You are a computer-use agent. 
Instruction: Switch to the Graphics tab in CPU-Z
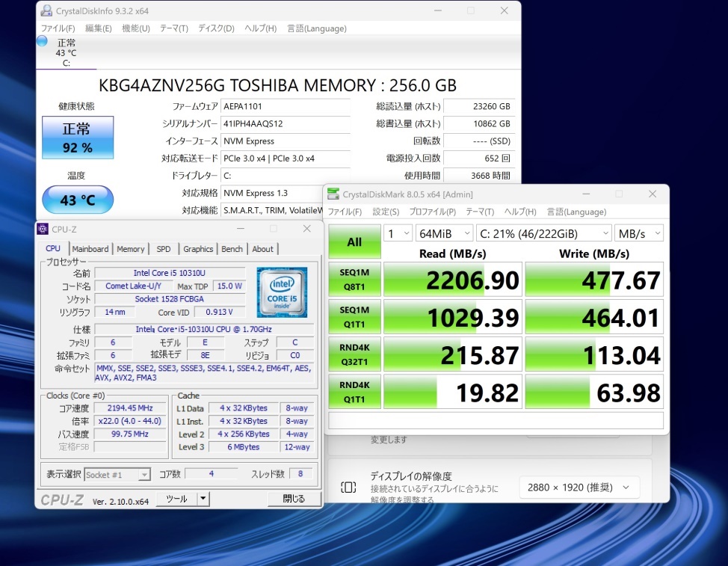tap(198, 249)
